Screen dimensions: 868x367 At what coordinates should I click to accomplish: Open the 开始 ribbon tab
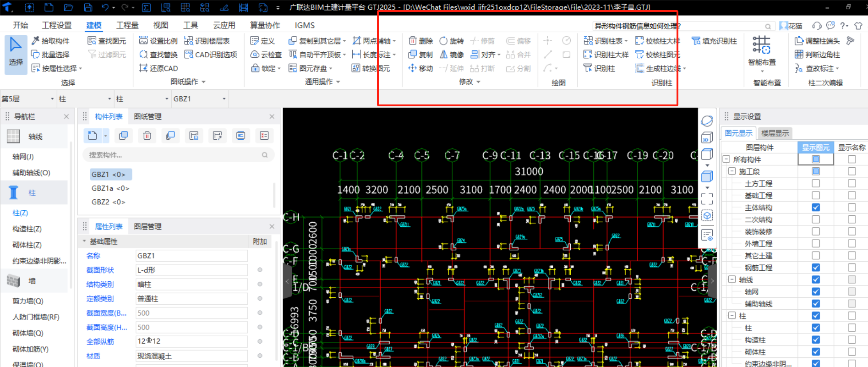[x=20, y=25]
